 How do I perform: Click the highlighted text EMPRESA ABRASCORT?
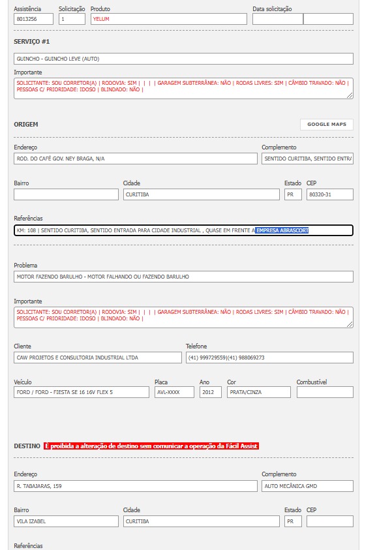tap(282, 230)
